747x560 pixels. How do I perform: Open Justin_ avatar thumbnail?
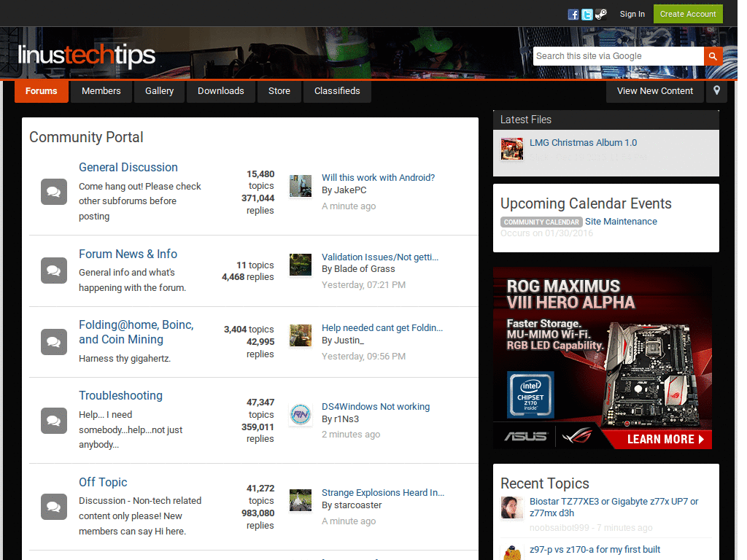pos(301,335)
